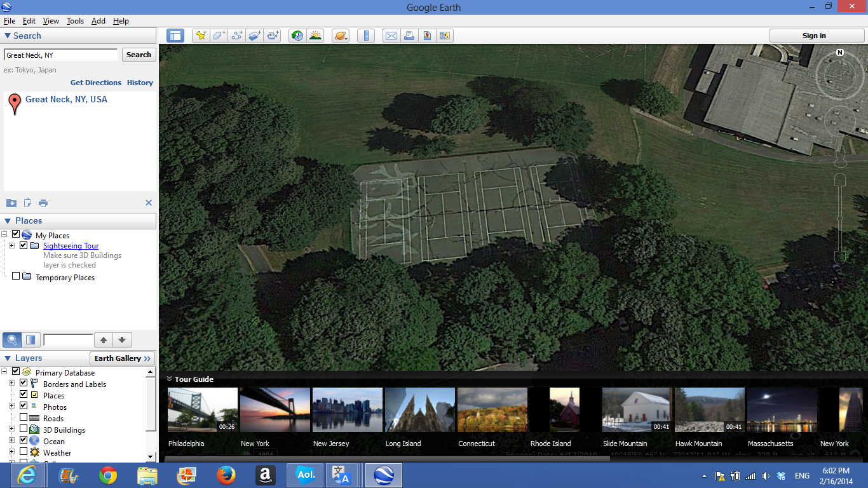The height and width of the screenshot is (488, 868).
Task: Click the Add Placemark pushpin icon
Action: point(201,36)
